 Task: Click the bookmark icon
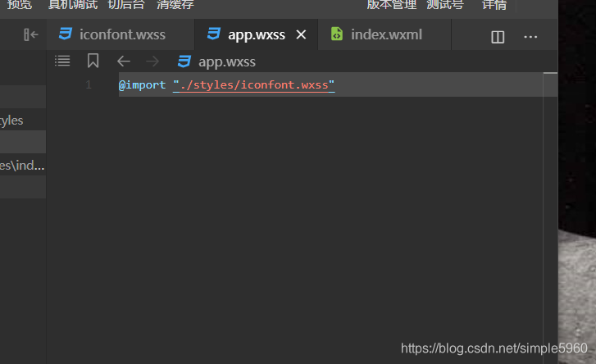point(93,61)
